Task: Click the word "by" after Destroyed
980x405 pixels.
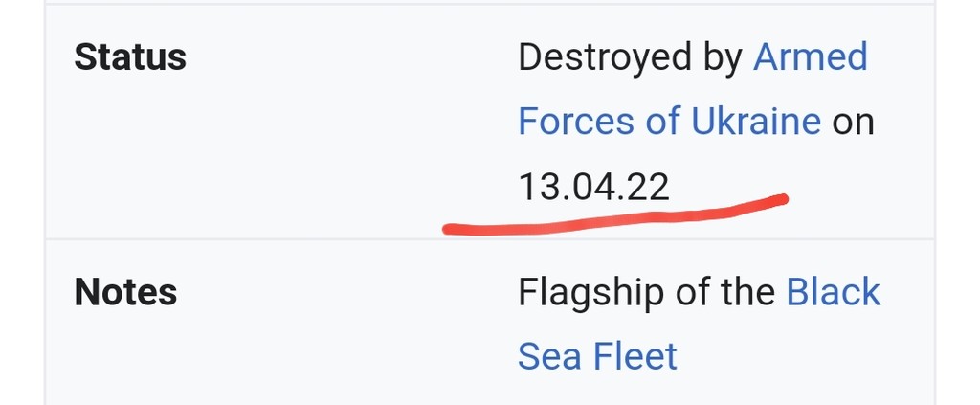Action: [722, 57]
